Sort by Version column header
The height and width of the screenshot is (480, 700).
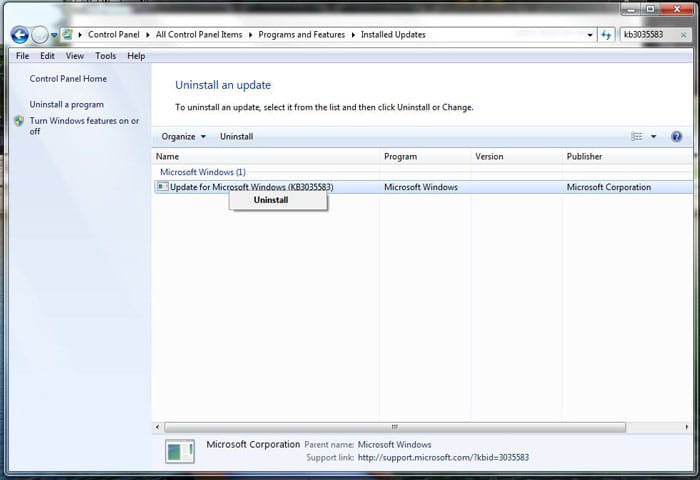pyautogui.click(x=517, y=156)
